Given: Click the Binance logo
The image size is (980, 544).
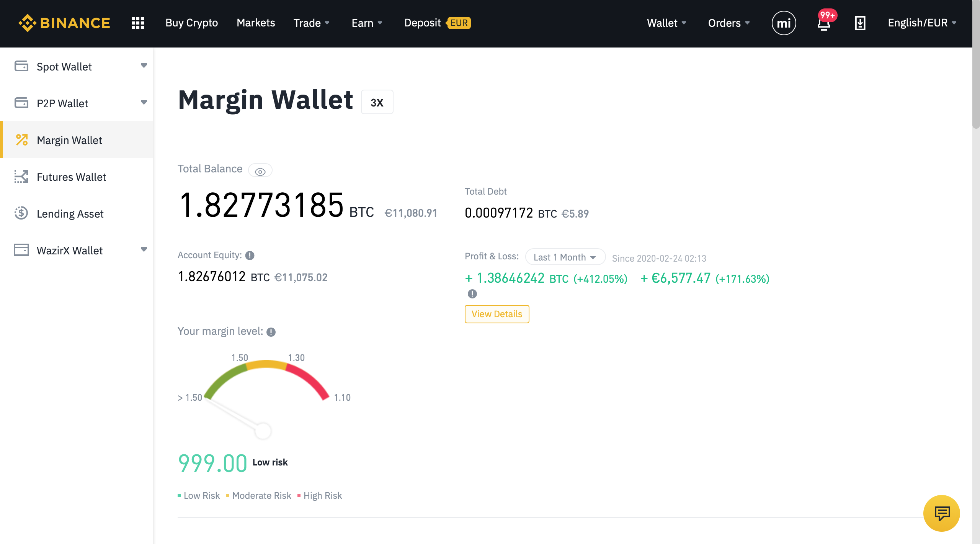Looking at the screenshot, I should coord(64,23).
